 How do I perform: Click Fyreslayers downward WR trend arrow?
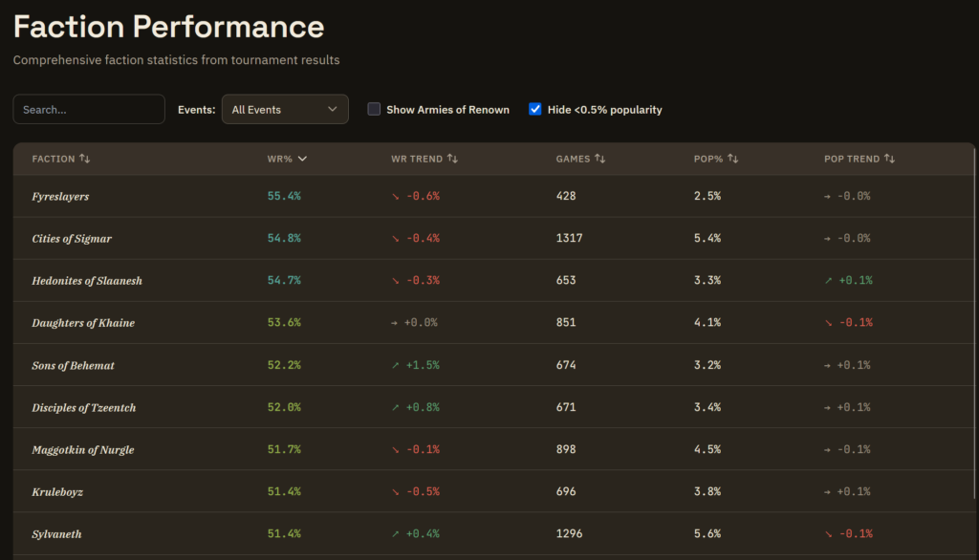[x=395, y=196]
